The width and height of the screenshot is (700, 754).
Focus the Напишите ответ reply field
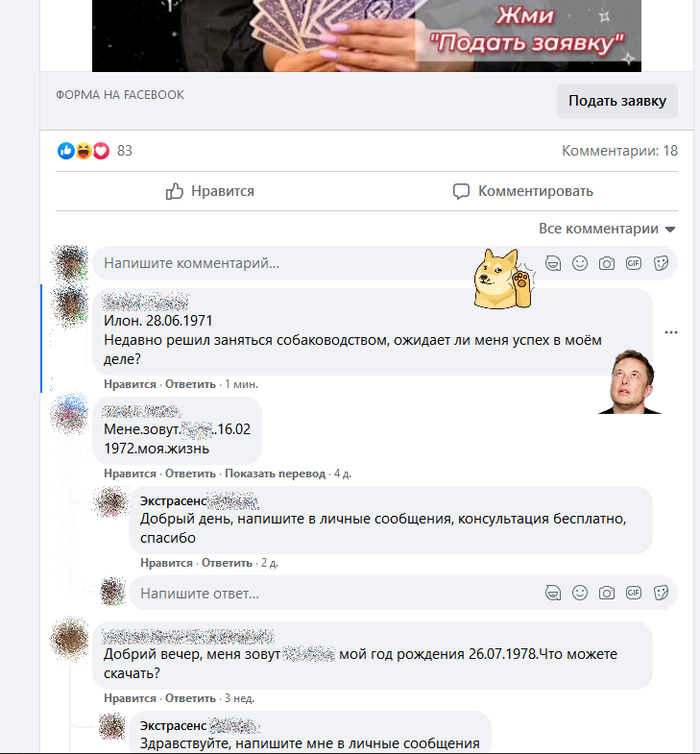(x=337, y=593)
